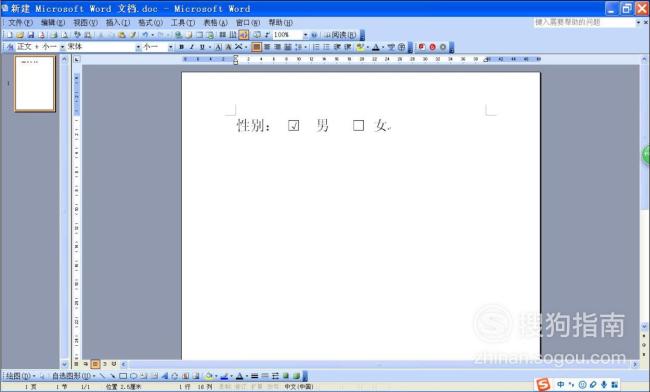Click the numbered list icon
This screenshot has height=392, width=650.
pyautogui.click(x=316, y=47)
